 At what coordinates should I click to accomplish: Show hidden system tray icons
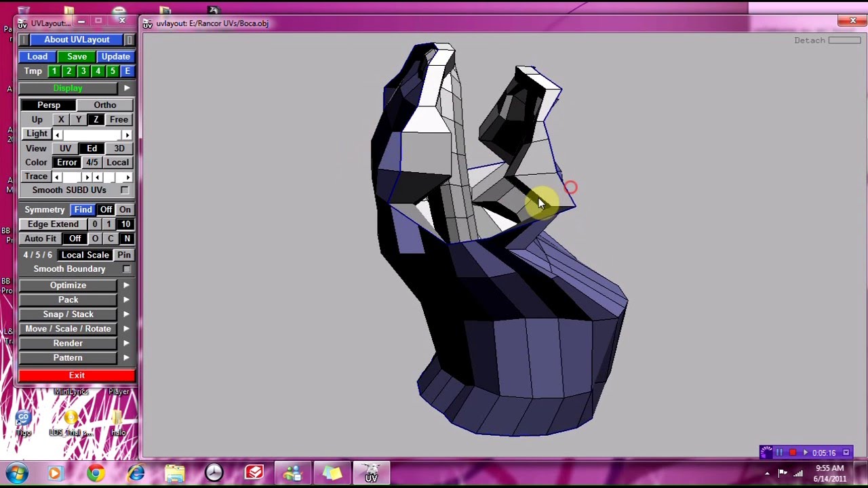point(767,474)
